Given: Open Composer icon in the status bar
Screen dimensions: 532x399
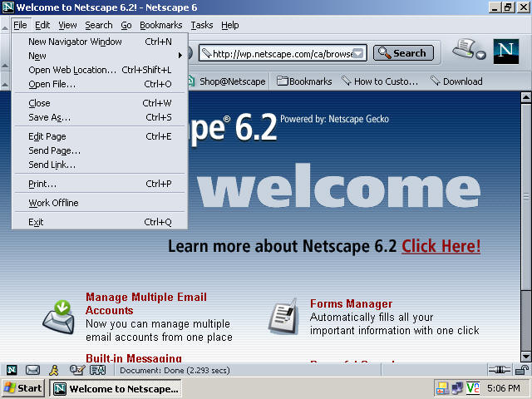Looking at the screenshot, I should (76, 370).
